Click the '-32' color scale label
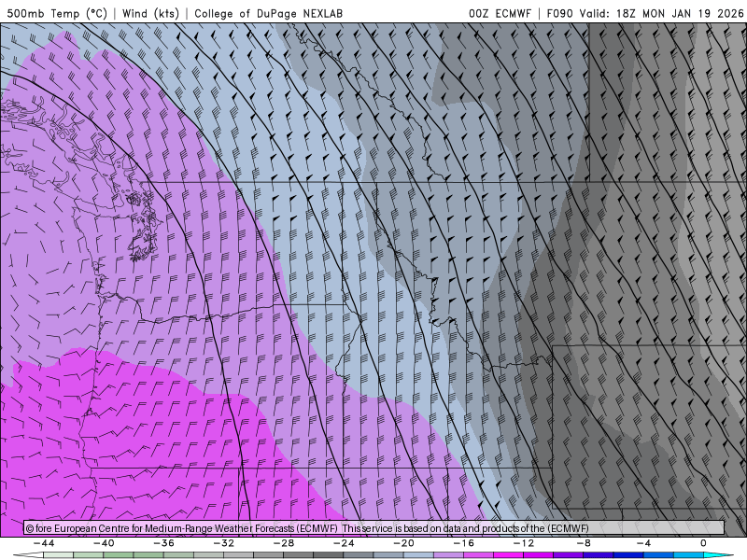The width and height of the screenshot is (747, 560). [224, 543]
